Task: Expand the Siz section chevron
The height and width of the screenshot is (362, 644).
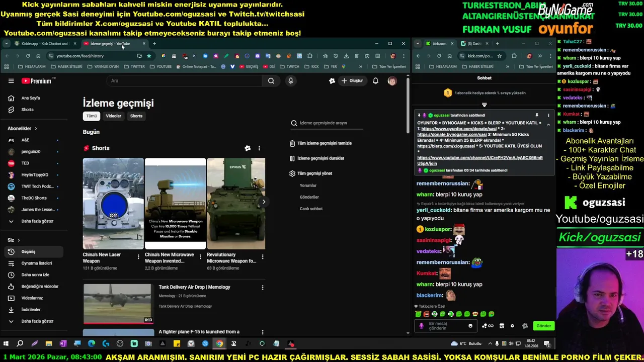Action: [x=19, y=240]
